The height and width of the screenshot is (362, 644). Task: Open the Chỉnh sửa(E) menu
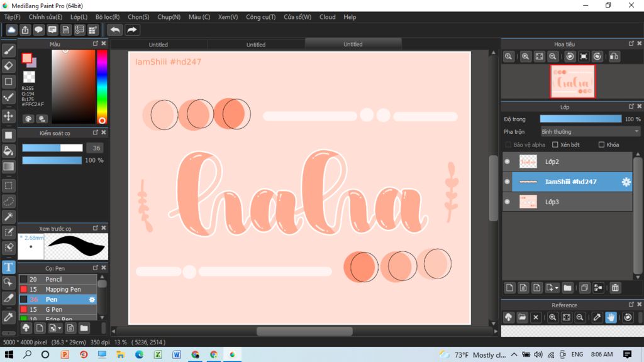pyautogui.click(x=45, y=17)
